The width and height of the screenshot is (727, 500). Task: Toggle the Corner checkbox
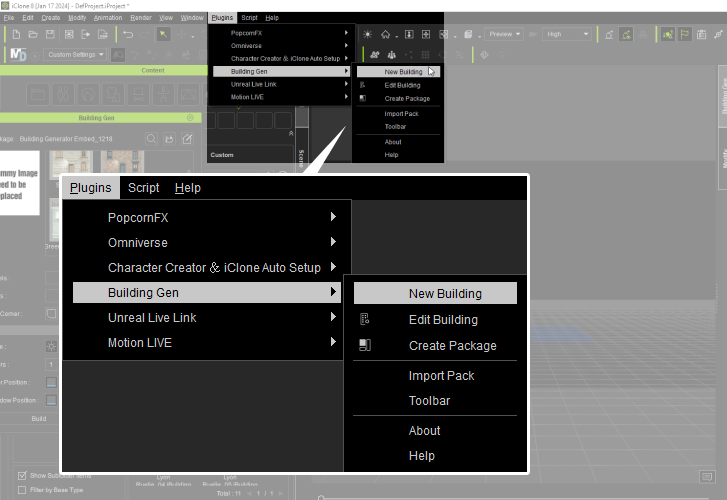(x=51, y=314)
